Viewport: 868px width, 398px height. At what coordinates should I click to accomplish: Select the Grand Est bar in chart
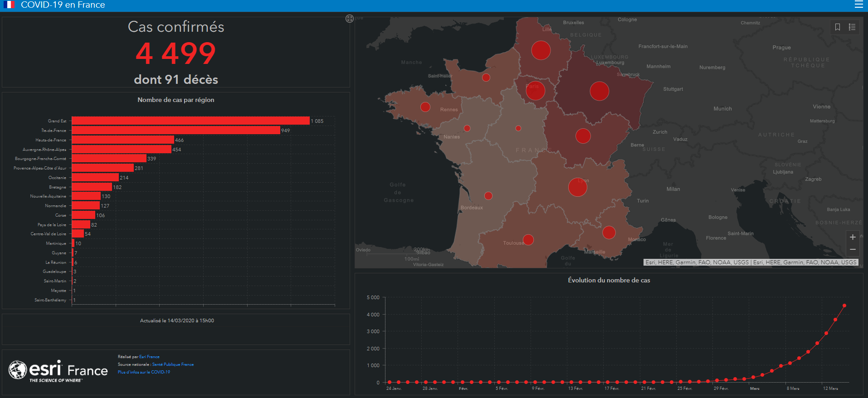(x=190, y=121)
